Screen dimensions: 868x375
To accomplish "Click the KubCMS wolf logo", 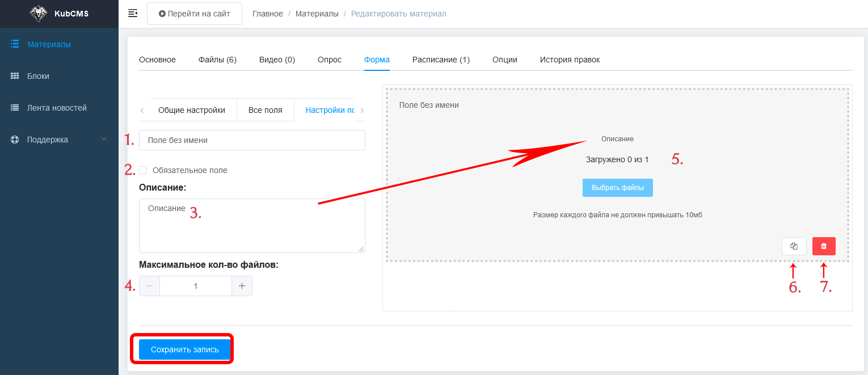I will tap(39, 14).
